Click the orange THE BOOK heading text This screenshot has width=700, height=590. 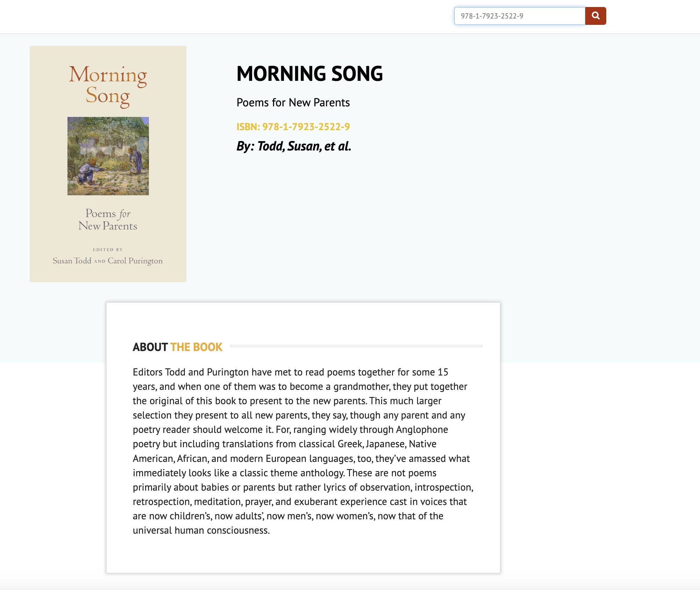coord(196,347)
